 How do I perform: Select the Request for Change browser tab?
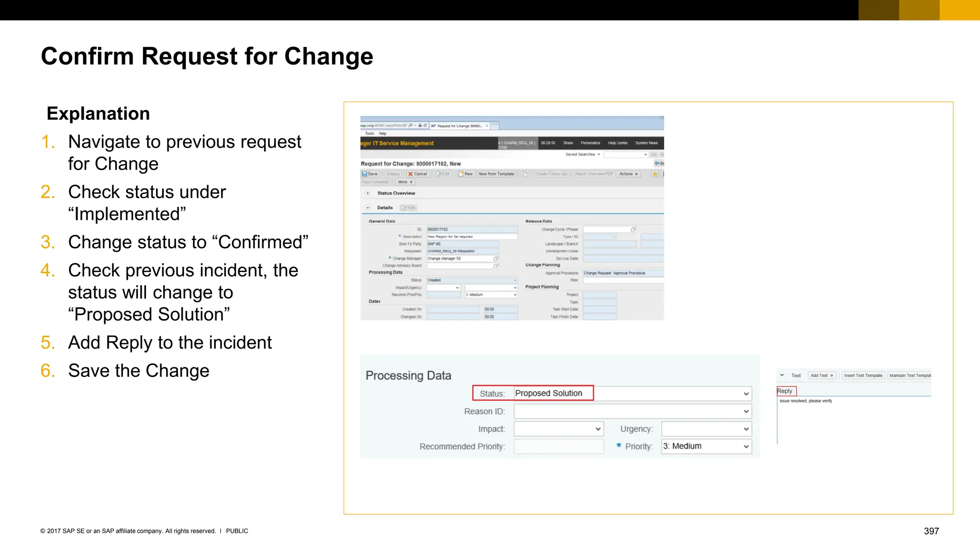[x=459, y=126]
